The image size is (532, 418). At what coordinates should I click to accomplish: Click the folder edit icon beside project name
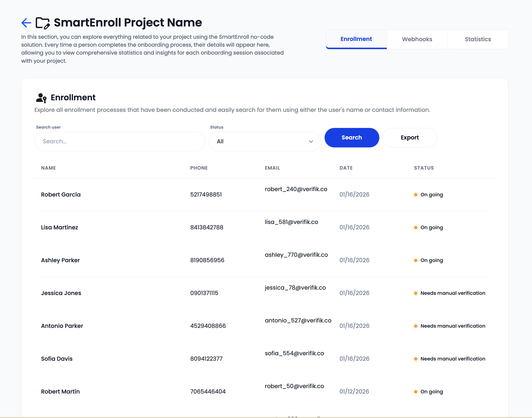pos(43,23)
